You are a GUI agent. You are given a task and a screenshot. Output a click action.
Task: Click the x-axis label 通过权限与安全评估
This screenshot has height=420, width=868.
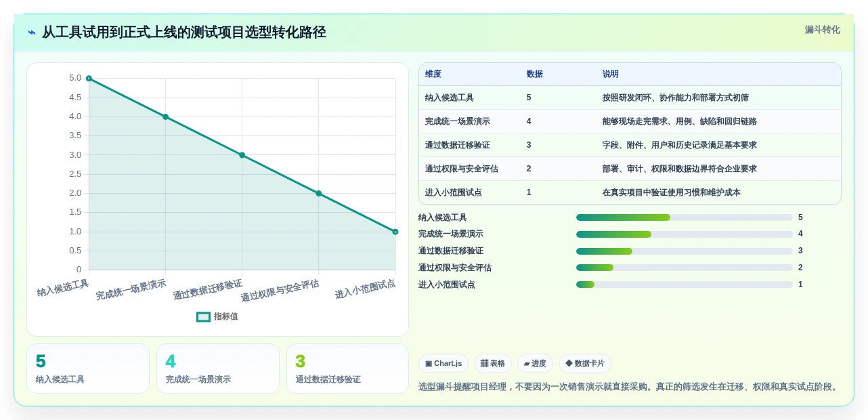[280, 291]
